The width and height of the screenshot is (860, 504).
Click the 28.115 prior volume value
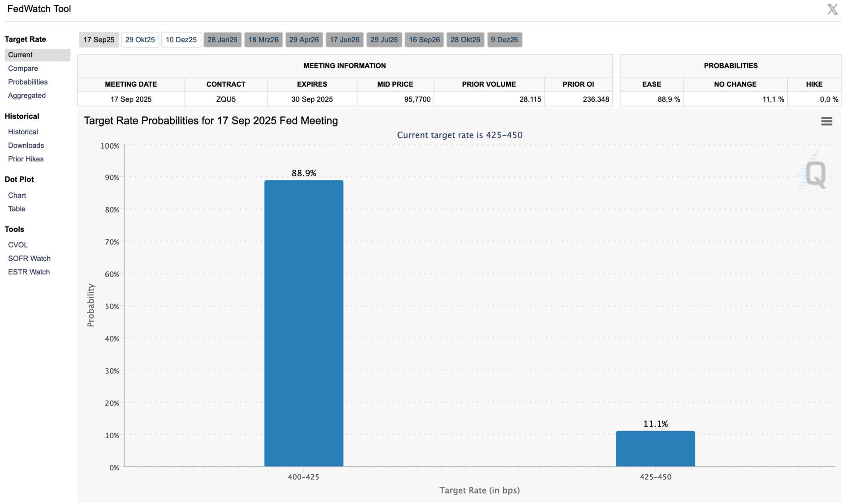[x=530, y=99]
